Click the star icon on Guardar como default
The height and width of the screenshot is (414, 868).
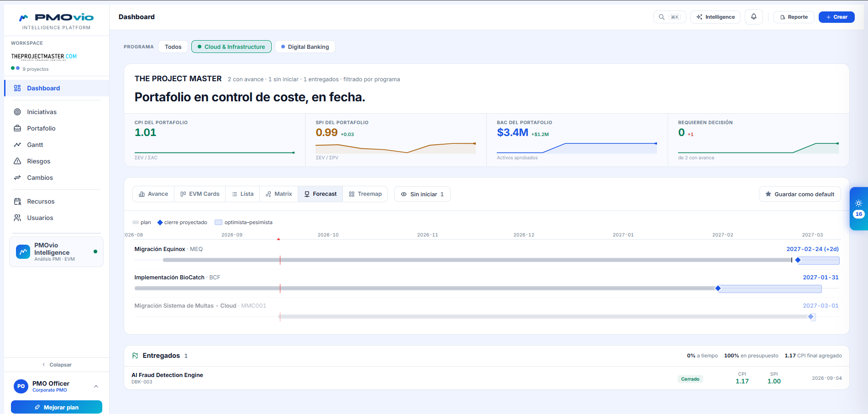[768, 194]
